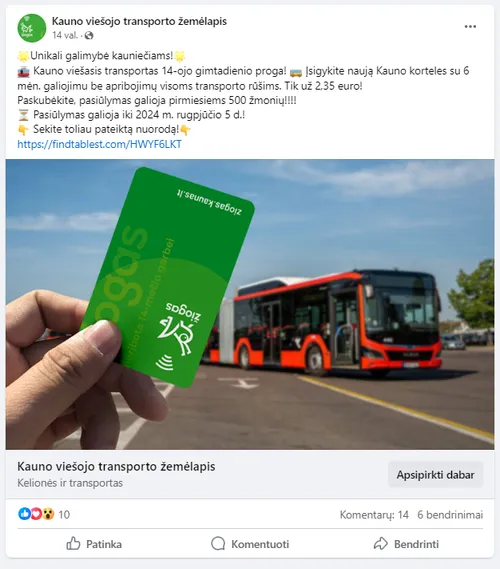
Task: Open the 6 bendrinimai shares list
Action: coord(450,515)
